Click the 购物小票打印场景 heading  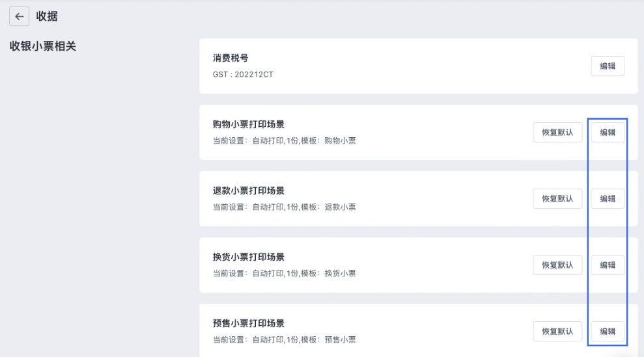click(x=249, y=124)
